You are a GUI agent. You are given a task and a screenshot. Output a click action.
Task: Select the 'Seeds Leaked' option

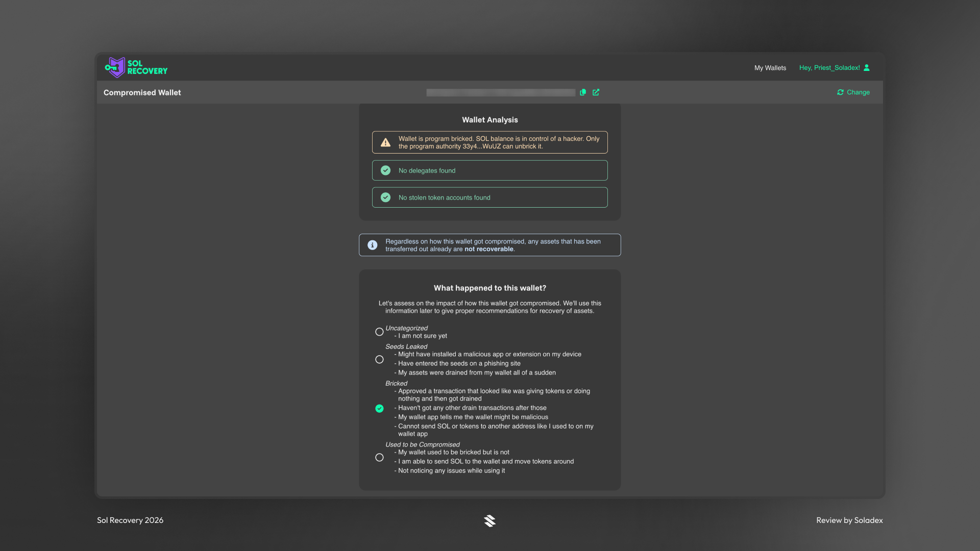coord(379,359)
